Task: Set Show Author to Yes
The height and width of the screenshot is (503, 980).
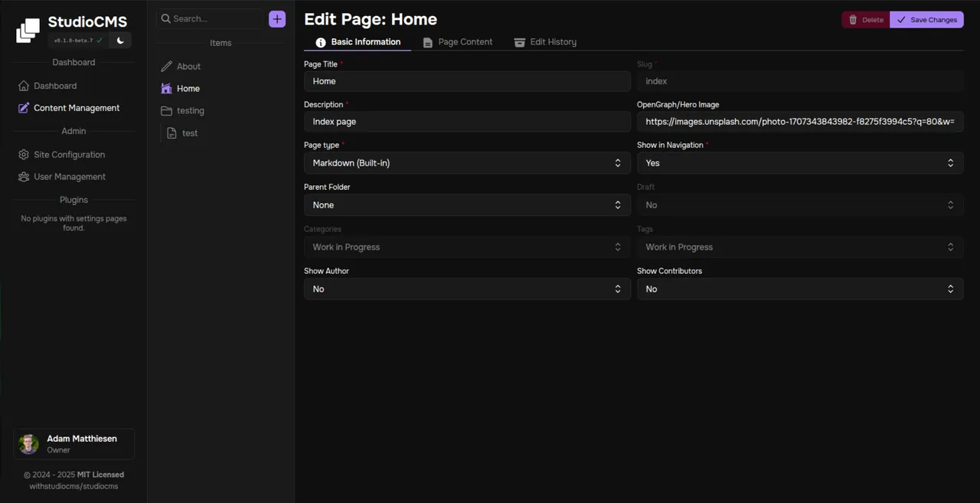Action: [x=467, y=289]
